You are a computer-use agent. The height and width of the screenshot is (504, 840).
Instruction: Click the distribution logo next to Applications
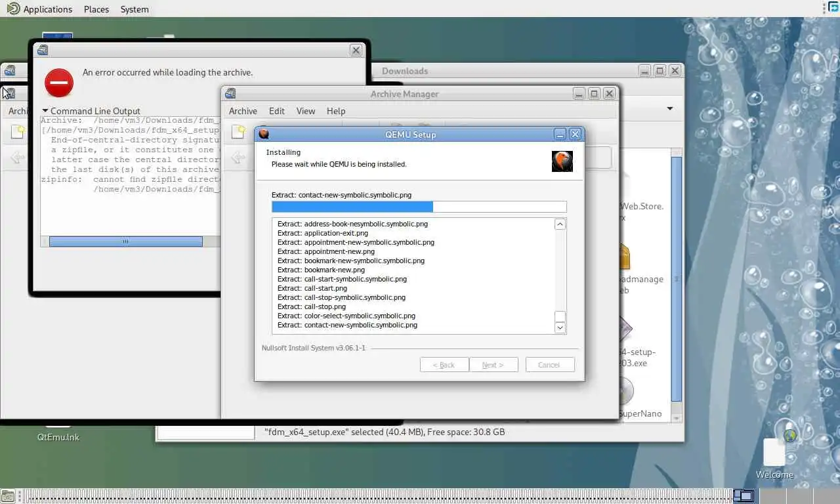pos(12,9)
